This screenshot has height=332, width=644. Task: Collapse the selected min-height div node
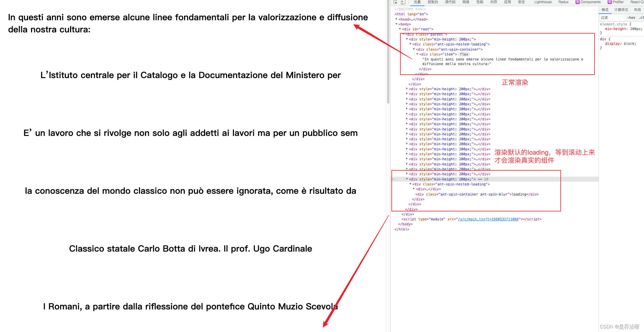(x=407, y=179)
